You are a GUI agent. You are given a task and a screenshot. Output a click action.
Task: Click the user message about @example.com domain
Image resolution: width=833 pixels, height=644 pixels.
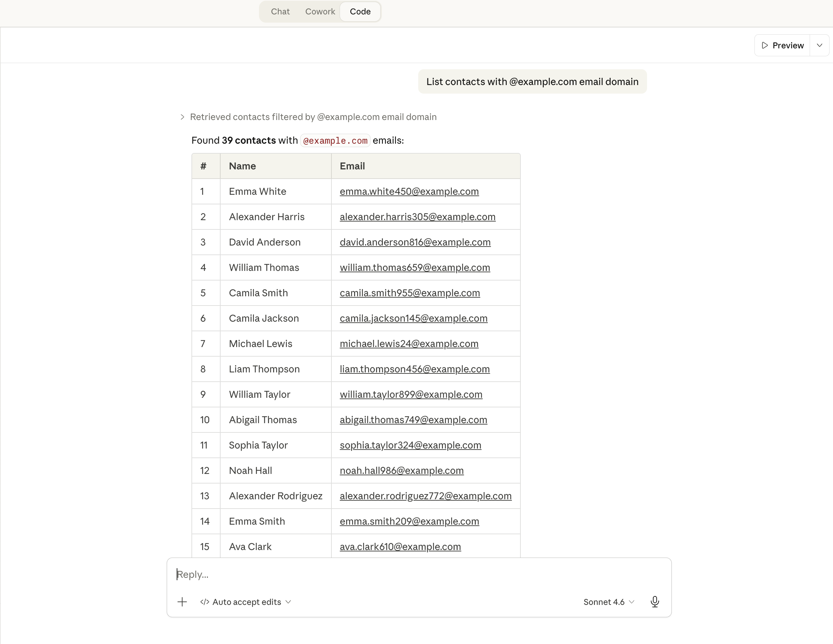tap(532, 82)
